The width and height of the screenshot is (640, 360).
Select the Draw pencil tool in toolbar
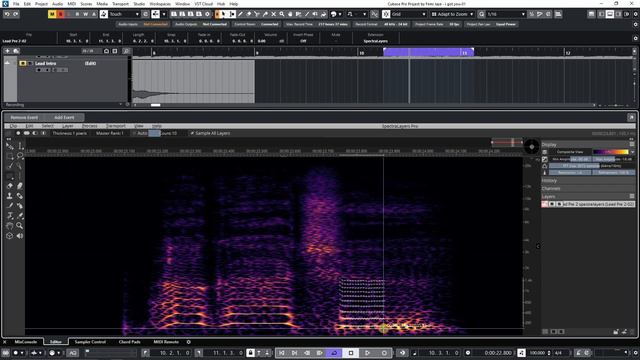tap(240, 14)
